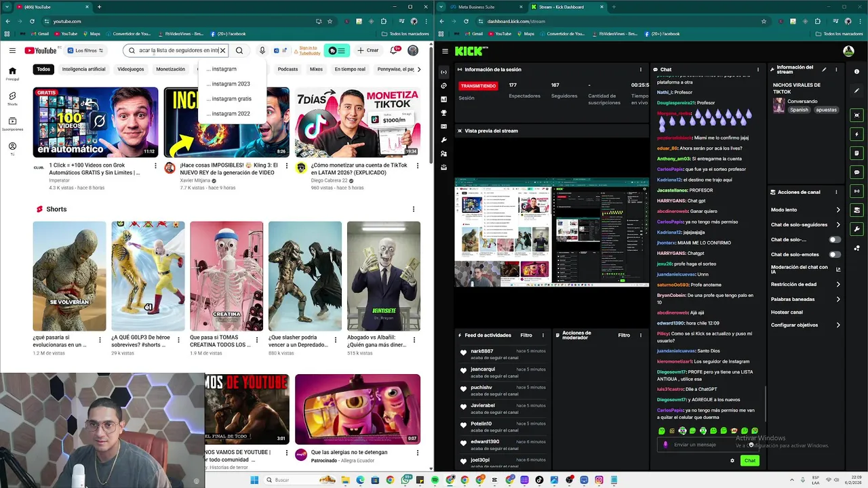Screen dimensions: 868x488
Task: Click Hostear canal
Action: coord(787,312)
